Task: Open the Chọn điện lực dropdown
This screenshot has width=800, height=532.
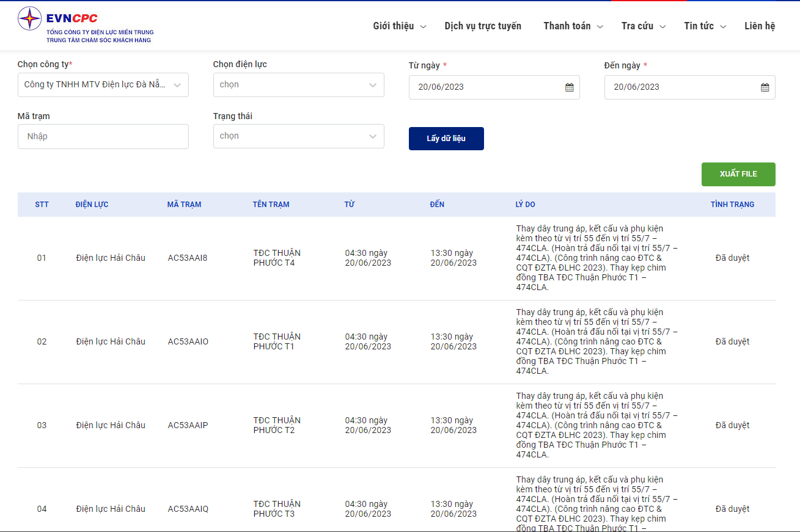Action: 299,85
